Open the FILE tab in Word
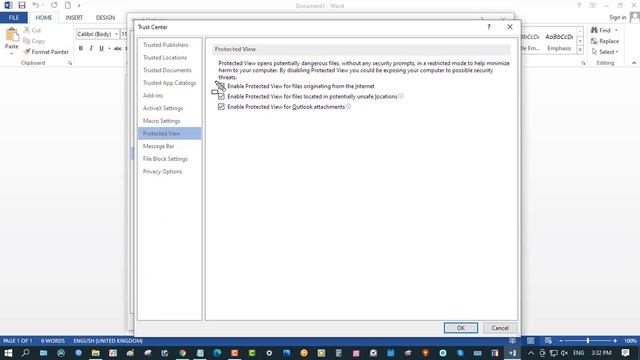Image resolution: width=640 pixels, height=360 pixels. click(14, 18)
